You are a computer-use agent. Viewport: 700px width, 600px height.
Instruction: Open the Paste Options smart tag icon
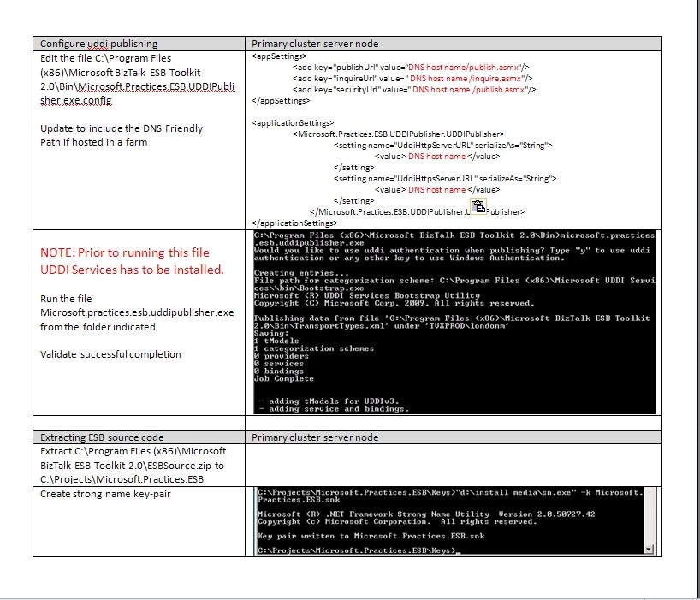476,205
